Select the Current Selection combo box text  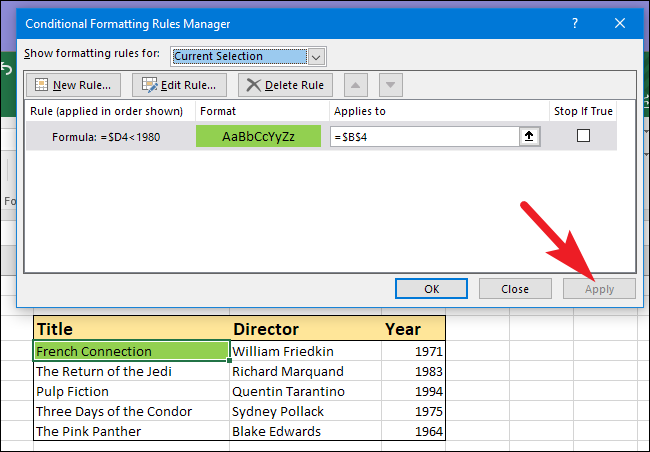[240, 56]
